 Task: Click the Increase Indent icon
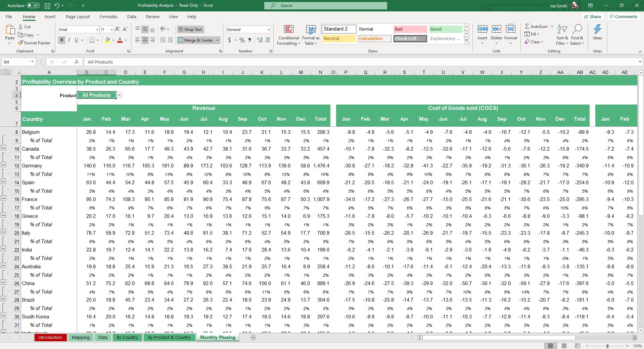tap(170, 40)
